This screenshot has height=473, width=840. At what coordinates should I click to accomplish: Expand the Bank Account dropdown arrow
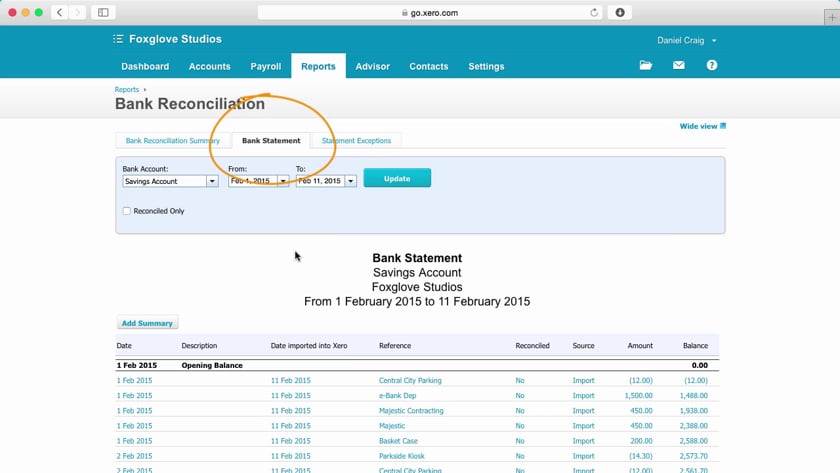[x=212, y=181]
